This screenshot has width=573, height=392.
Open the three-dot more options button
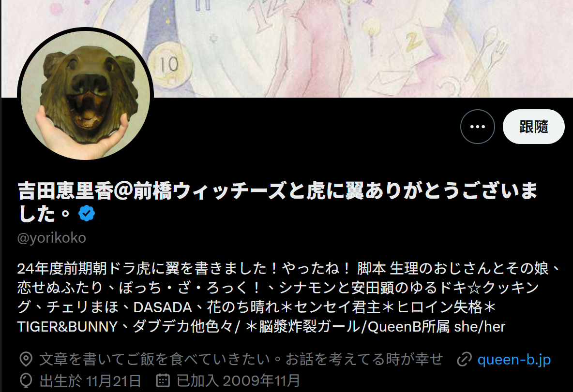(478, 127)
